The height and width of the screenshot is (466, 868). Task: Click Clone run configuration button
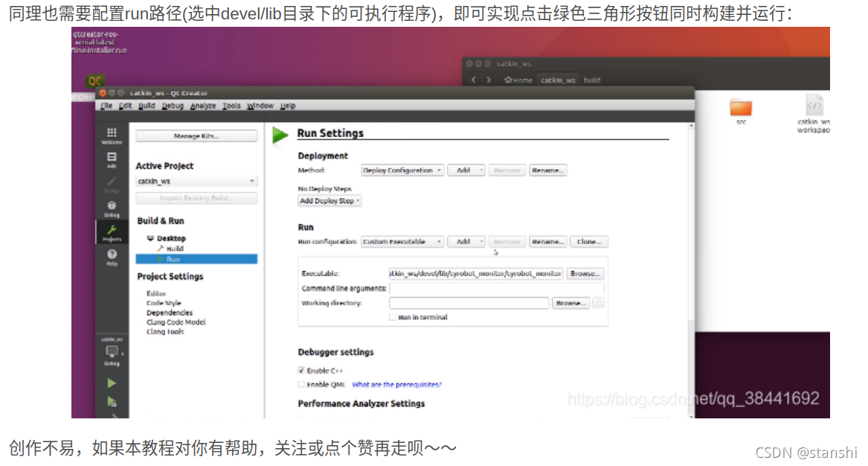point(589,242)
